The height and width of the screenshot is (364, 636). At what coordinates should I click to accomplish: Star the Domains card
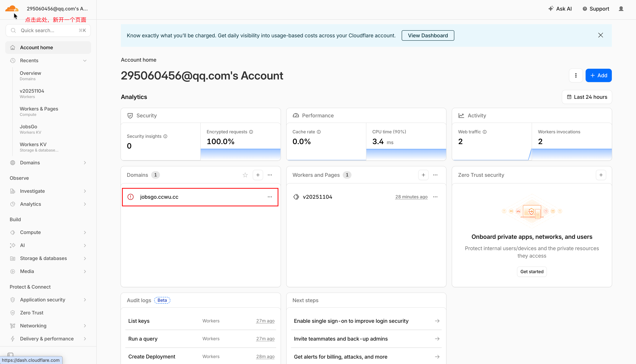(x=245, y=175)
